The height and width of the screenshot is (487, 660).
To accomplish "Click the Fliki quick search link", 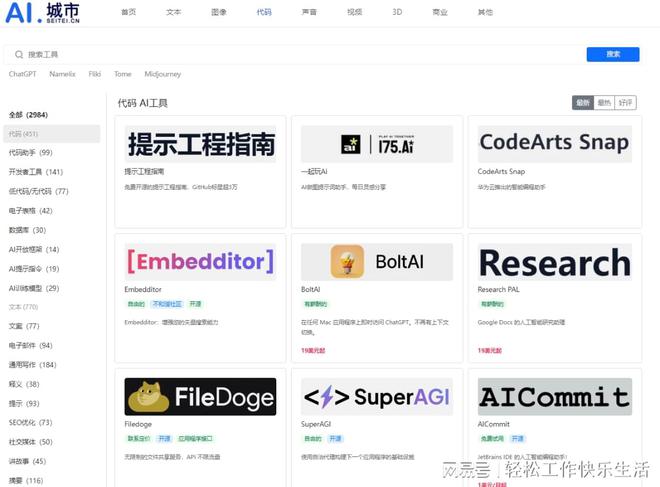I will [x=95, y=74].
